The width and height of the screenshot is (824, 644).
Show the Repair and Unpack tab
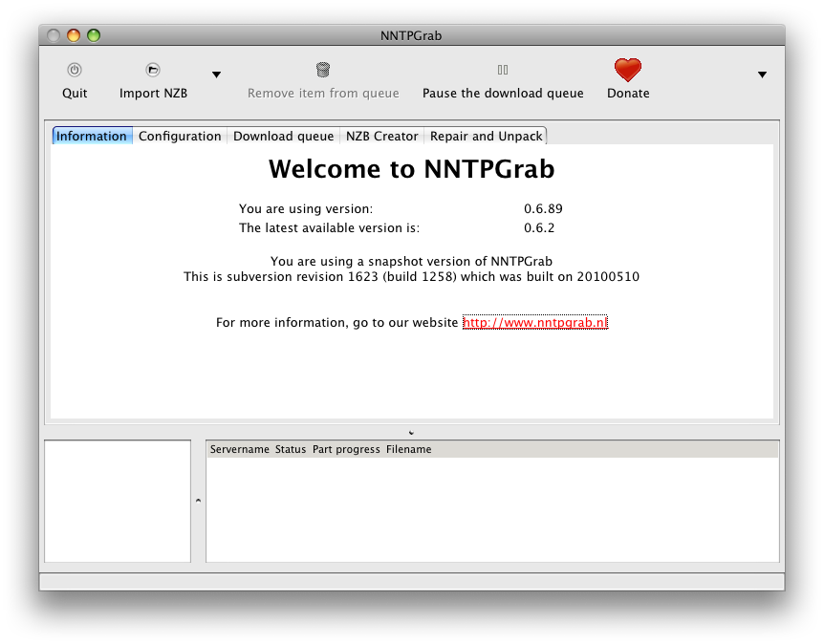coord(487,136)
